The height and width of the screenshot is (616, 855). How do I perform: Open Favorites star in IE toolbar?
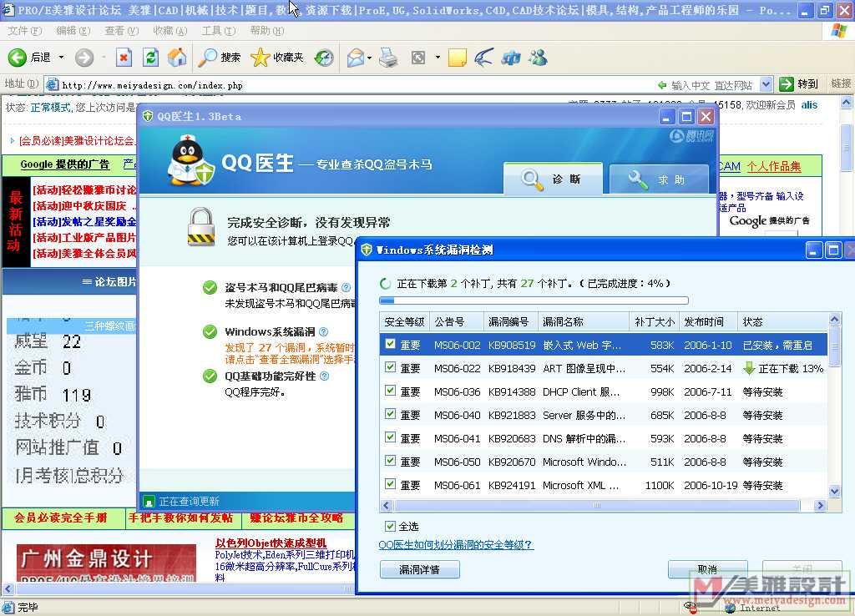pos(260,58)
